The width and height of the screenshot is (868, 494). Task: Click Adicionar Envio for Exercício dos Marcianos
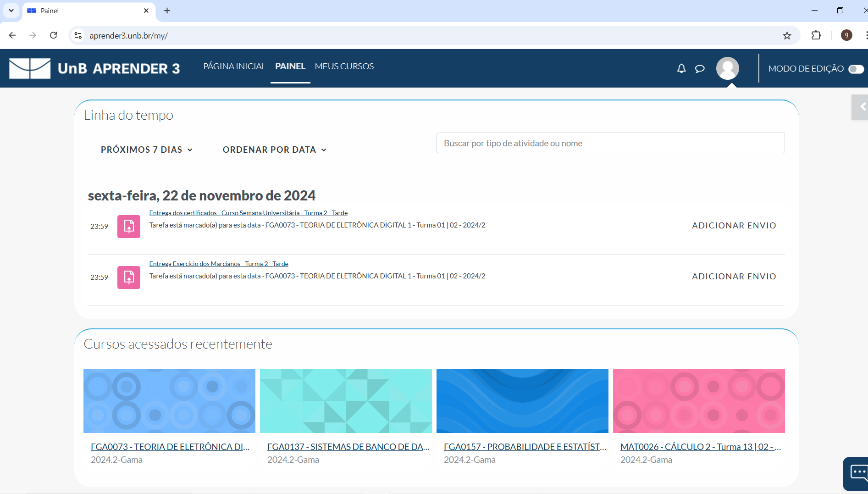[734, 276]
